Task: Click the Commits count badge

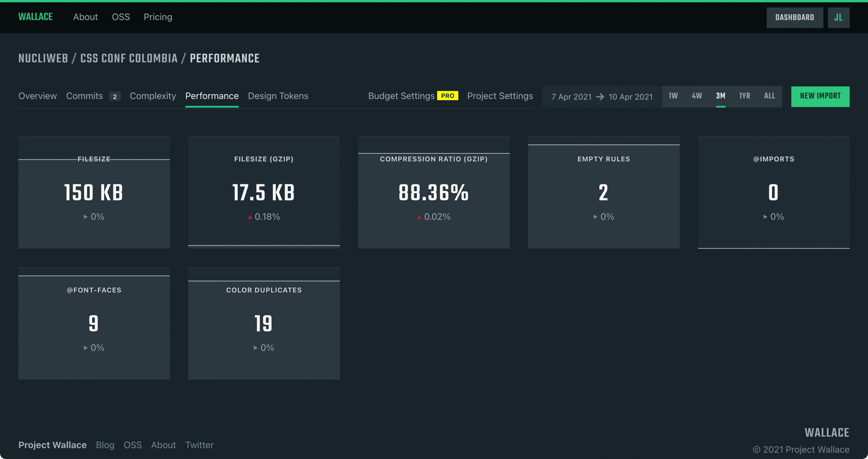Action: [115, 97]
